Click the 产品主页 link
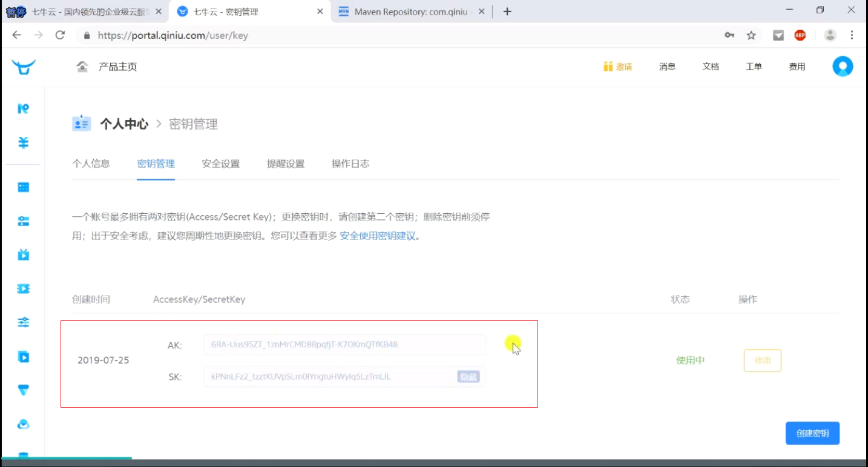868x467 pixels. pos(118,67)
